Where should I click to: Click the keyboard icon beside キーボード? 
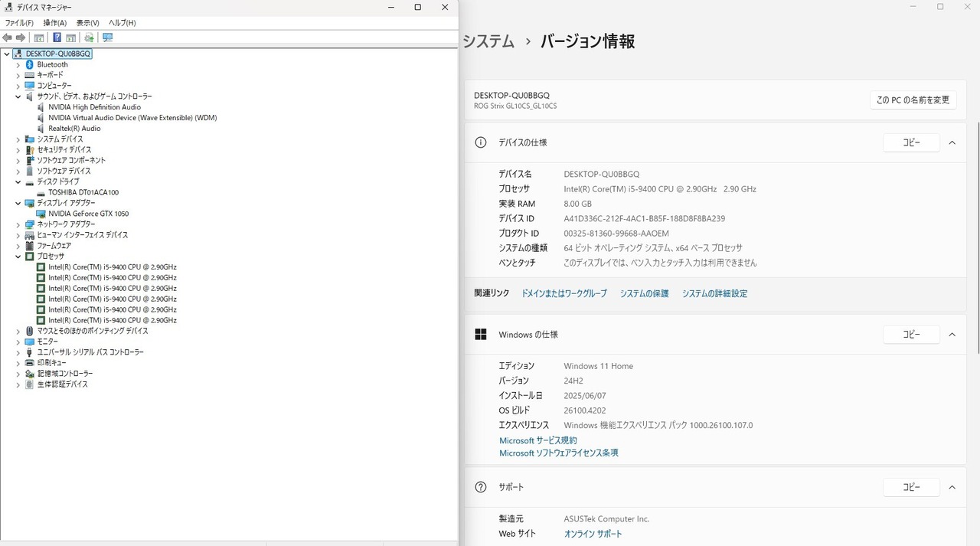click(x=30, y=75)
